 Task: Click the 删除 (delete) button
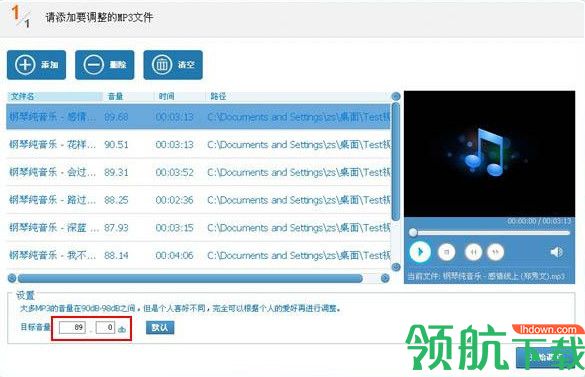(x=104, y=65)
